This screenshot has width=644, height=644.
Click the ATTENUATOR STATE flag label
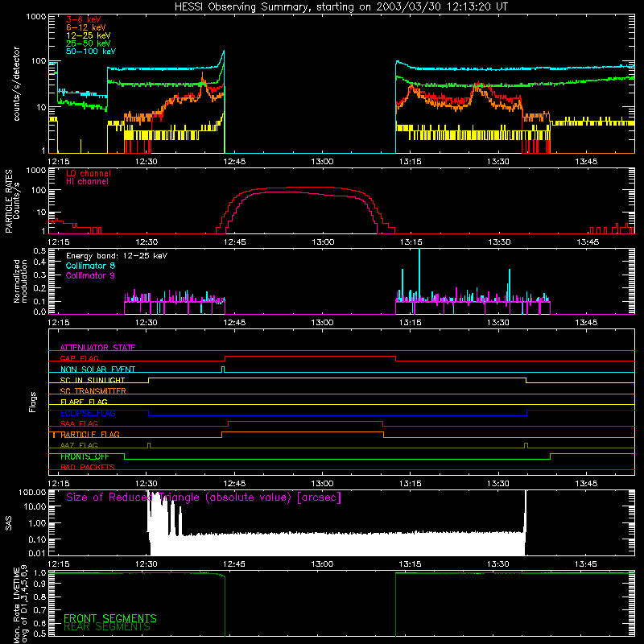pos(97,348)
